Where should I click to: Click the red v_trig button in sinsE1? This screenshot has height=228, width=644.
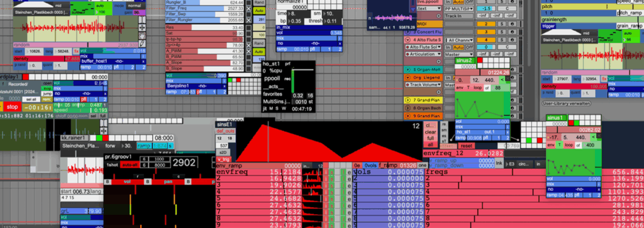(223, 159)
